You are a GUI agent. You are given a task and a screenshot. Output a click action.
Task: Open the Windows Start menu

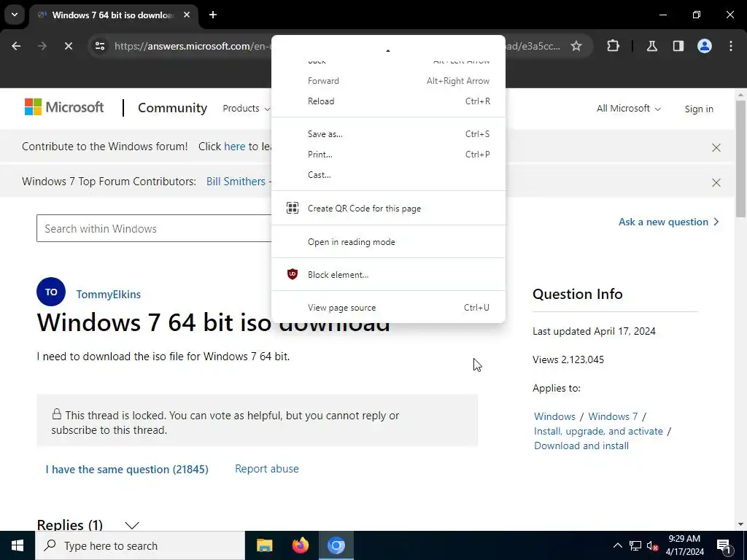tap(18, 545)
